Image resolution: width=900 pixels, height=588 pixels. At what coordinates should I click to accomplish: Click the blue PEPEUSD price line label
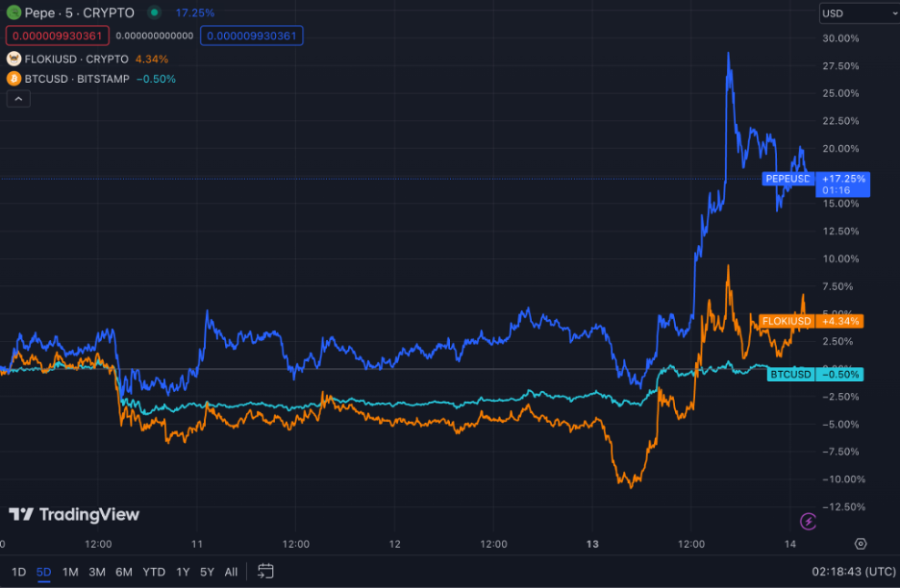tap(787, 179)
